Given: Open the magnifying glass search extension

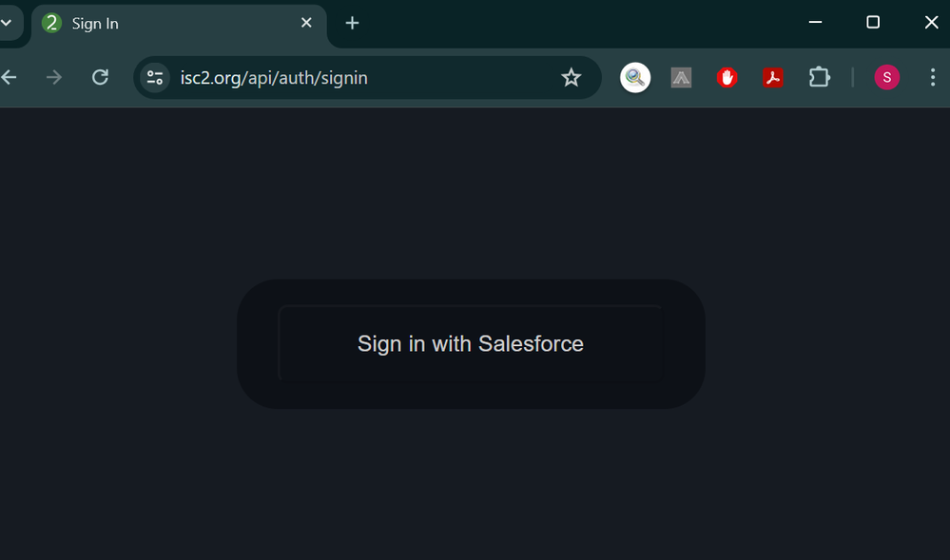Looking at the screenshot, I should (x=634, y=77).
